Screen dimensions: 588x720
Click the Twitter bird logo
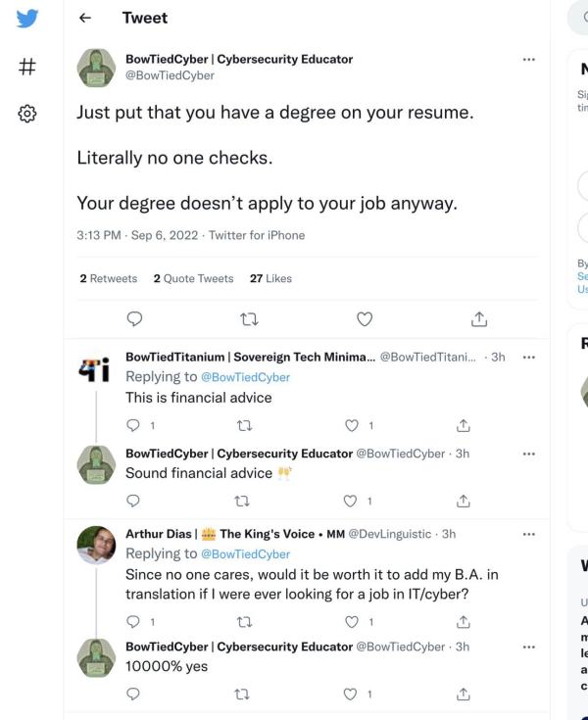pos(28,19)
